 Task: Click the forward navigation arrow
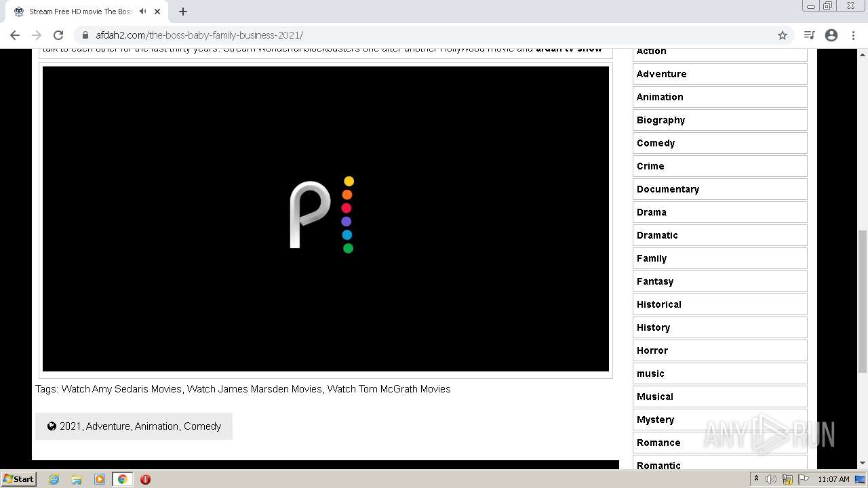pyautogui.click(x=37, y=35)
